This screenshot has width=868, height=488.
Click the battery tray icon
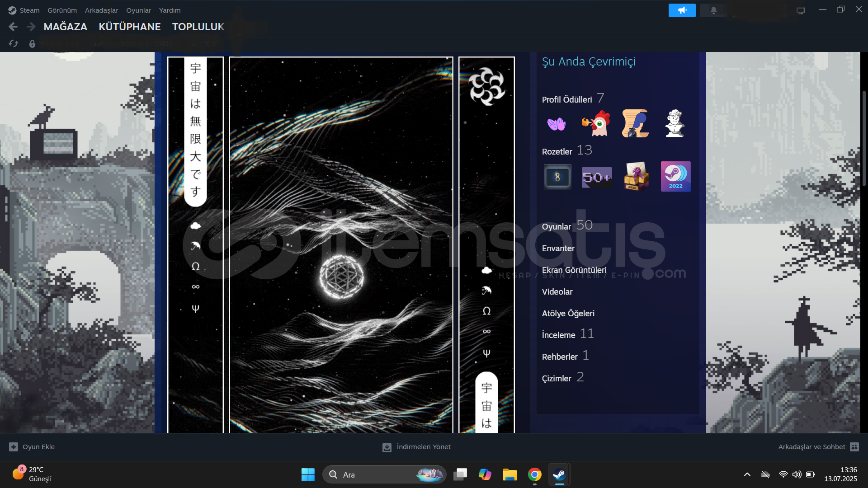pyautogui.click(x=811, y=474)
